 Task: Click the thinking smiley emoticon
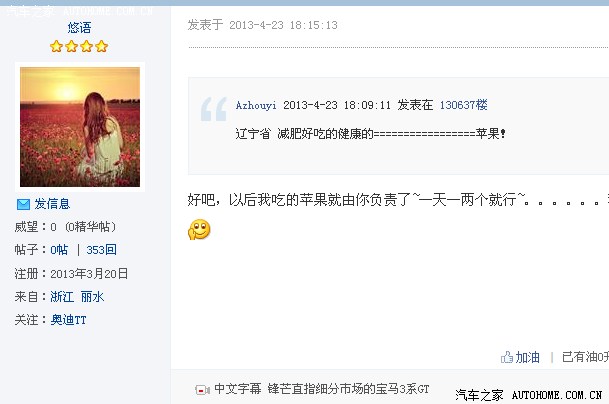point(199,230)
